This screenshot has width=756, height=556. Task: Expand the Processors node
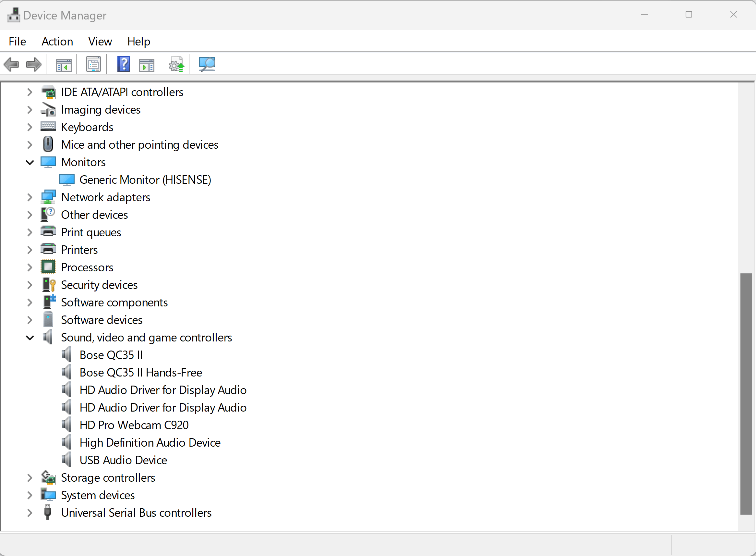tap(30, 267)
